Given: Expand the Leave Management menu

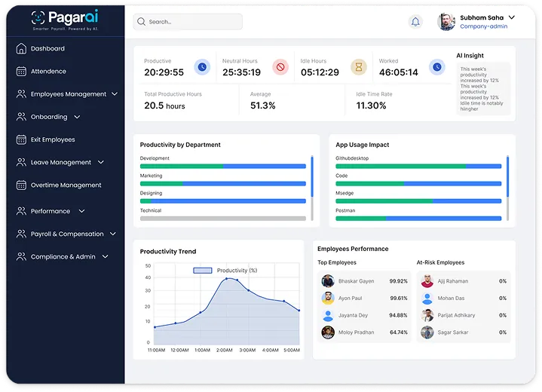Looking at the screenshot, I should click(101, 162).
